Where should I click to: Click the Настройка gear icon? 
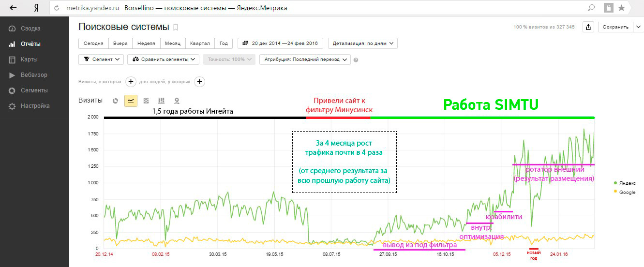(12, 106)
